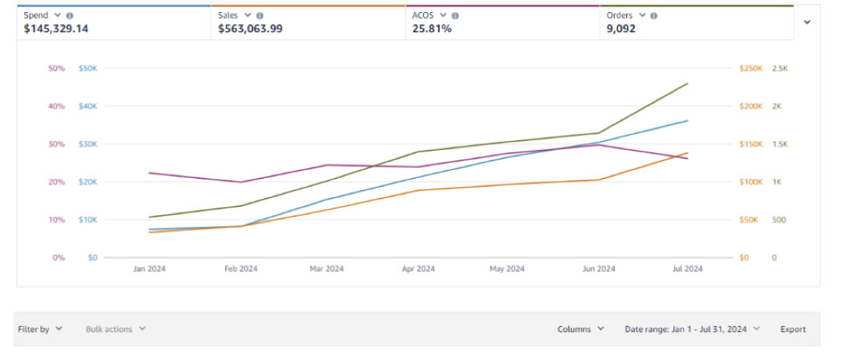Open the Columns dropdown

(580, 329)
